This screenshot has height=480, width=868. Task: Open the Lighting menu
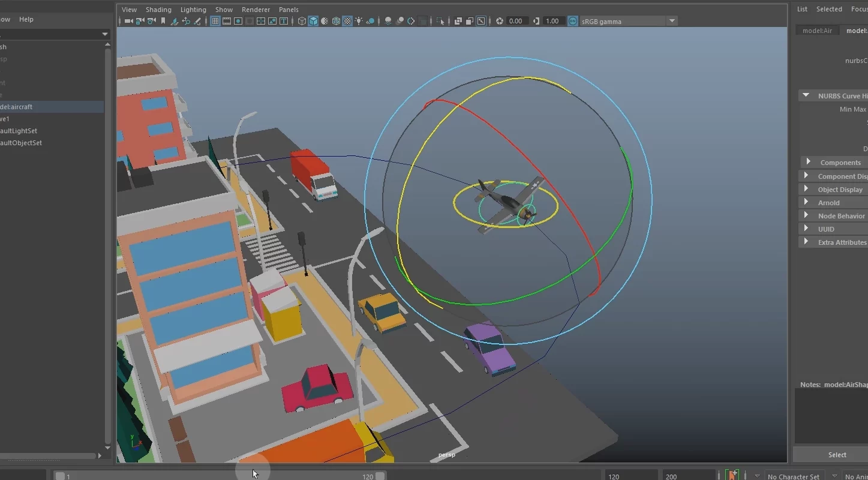(193, 10)
